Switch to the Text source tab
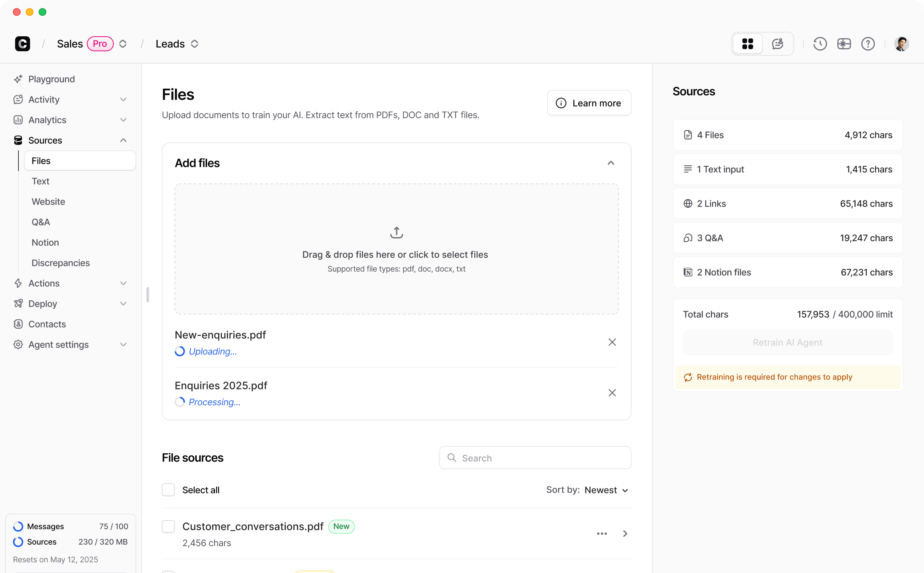 click(x=41, y=181)
